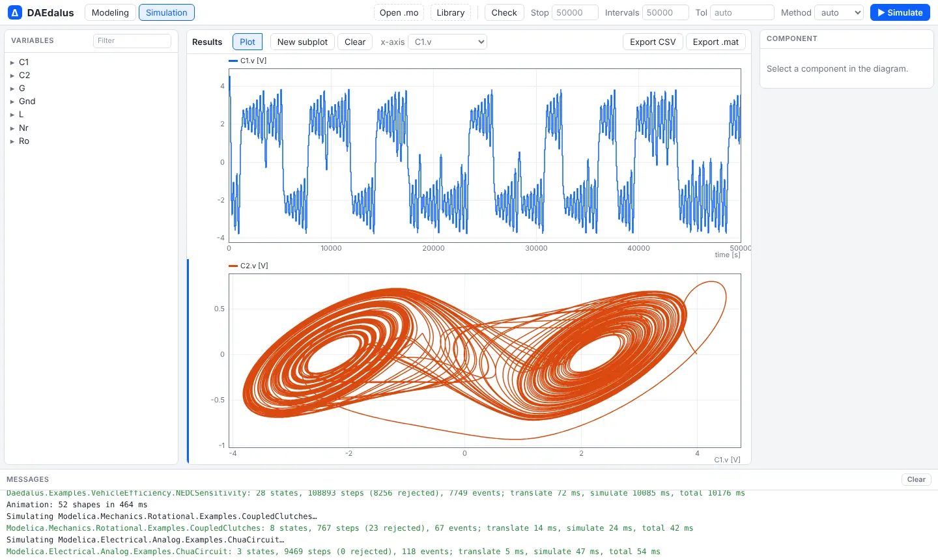The height and width of the screenshot is (560, 938).
Task: Click the C2.v [V] legend entry
Action: (x=249, y=266)
